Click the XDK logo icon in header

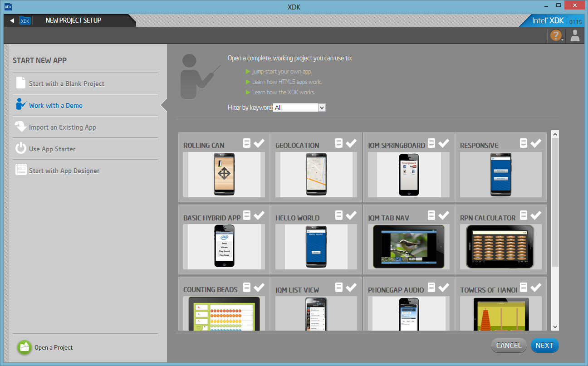[x=25, y=20]
